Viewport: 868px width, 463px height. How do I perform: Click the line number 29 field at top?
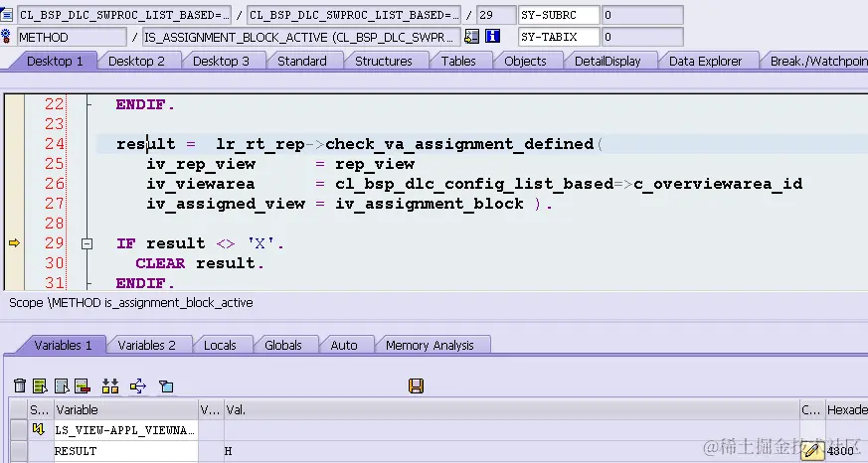(495, 15)
